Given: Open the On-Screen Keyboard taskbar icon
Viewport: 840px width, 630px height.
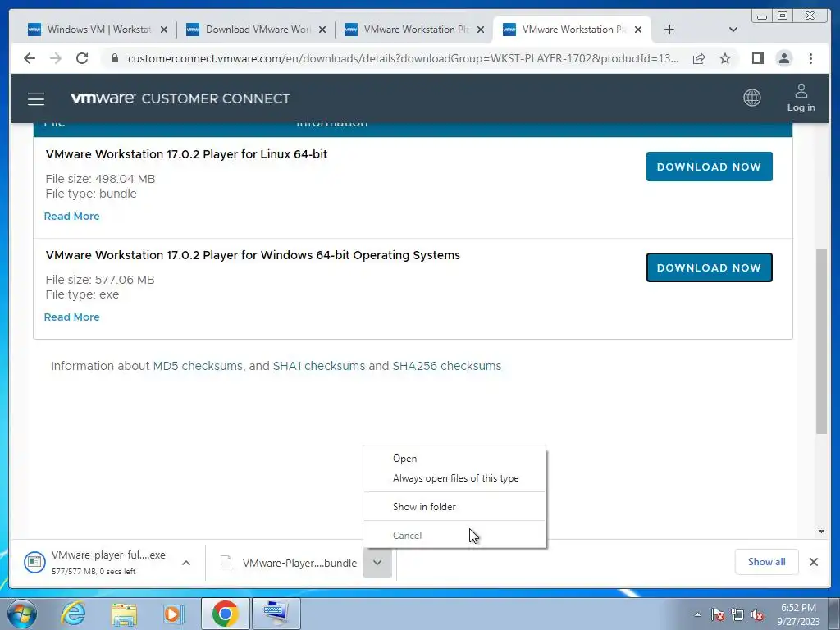Looking at the screenshot, I should point(276,614).
